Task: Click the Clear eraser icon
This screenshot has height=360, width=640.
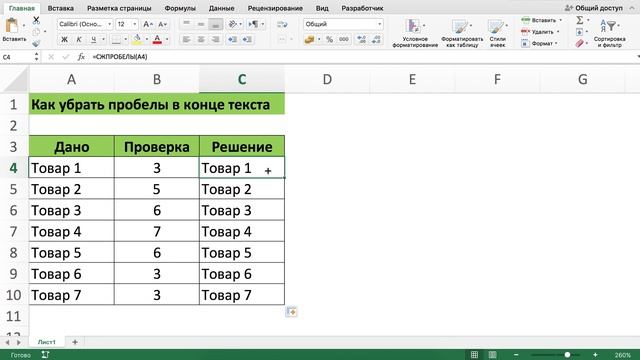Action: [x=580, y=43]
